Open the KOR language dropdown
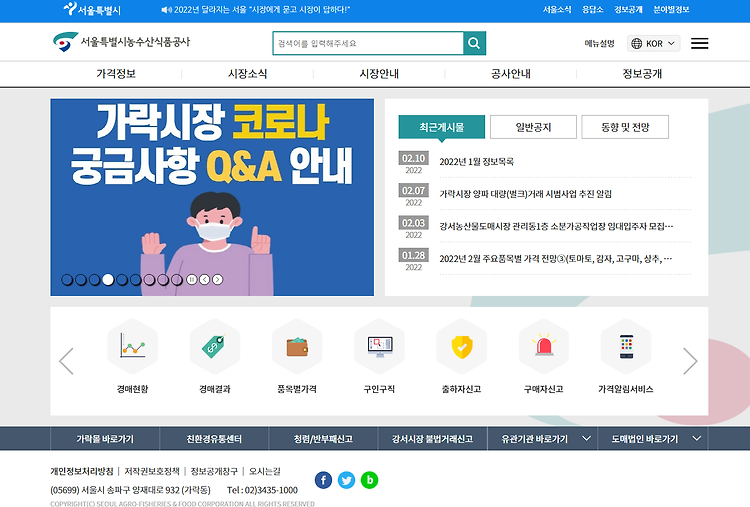The width and height of the screenshot is (750, 507). pyautogui.click(x=653, y=44)
